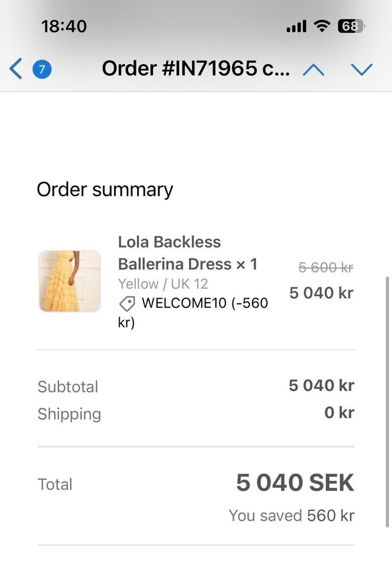This screenshot has width=392, height=577.
Task: Tap the cellular signal bars
Action: [x=296, y=27]
